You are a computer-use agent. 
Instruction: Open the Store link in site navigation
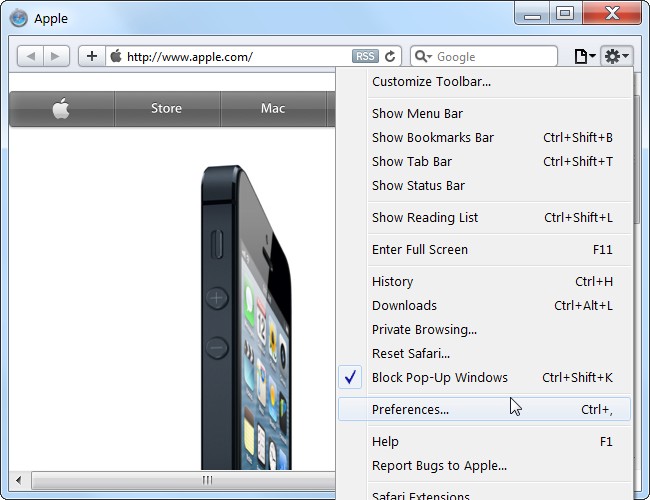tap(167, 109)
